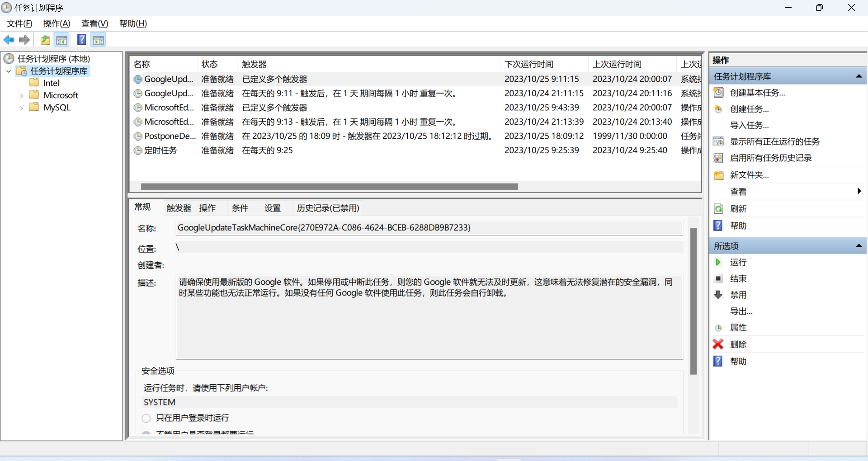The height and width of the screenshot is (461, 868).
Task: Click the 帮助 icon under 所选项 section
Action: pyautogui.click(x=718, y=361)
